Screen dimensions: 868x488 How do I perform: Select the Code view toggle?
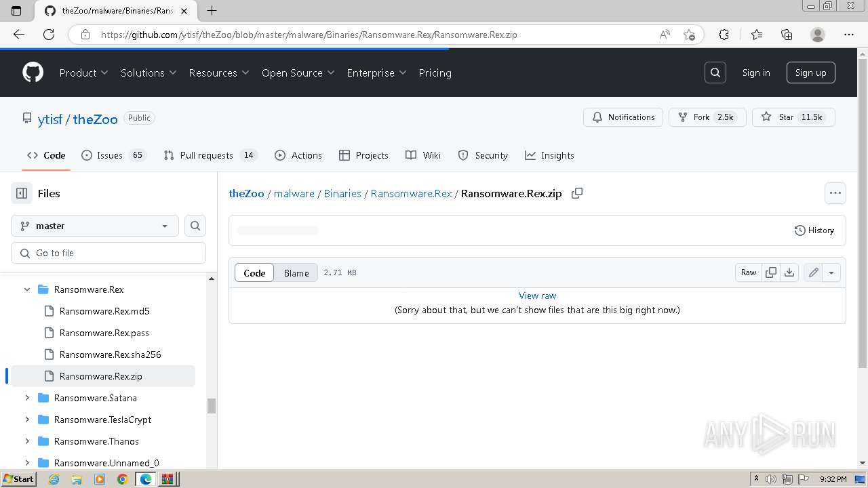(254, 272)
